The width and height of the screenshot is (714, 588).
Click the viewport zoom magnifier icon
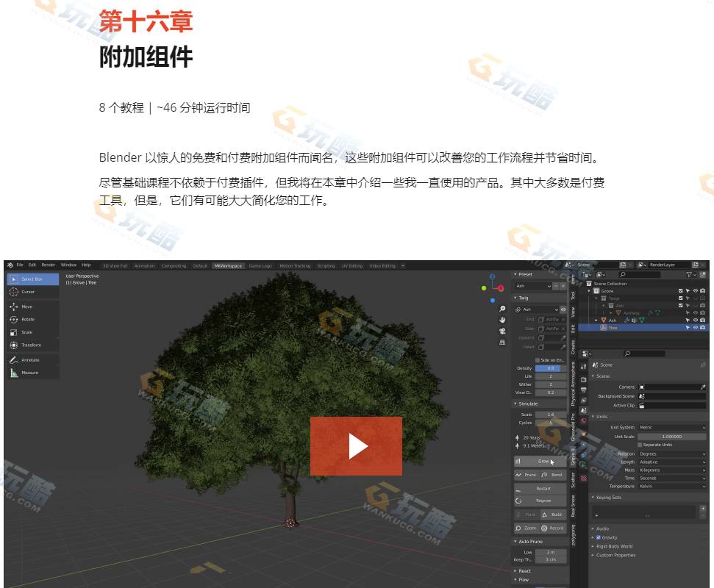(502, 309)
